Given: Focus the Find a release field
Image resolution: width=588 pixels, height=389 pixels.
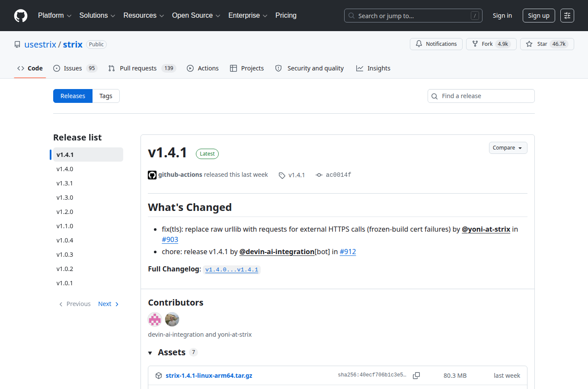Looking at the screenshot, I should pos(481,96).
